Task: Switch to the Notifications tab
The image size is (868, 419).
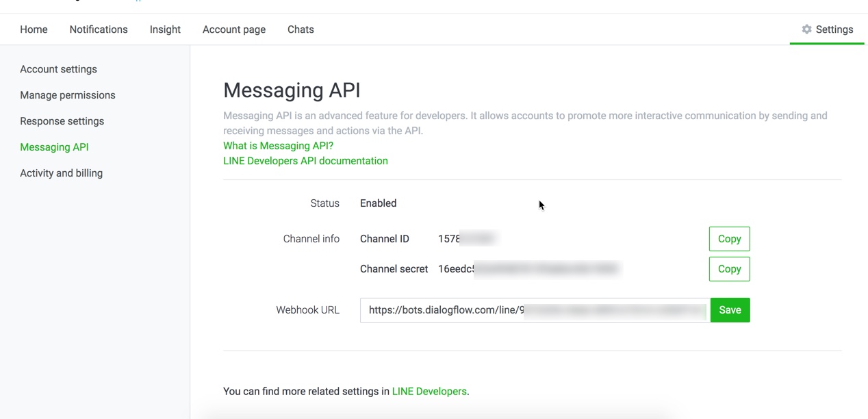Action: (x=99, y=29)
